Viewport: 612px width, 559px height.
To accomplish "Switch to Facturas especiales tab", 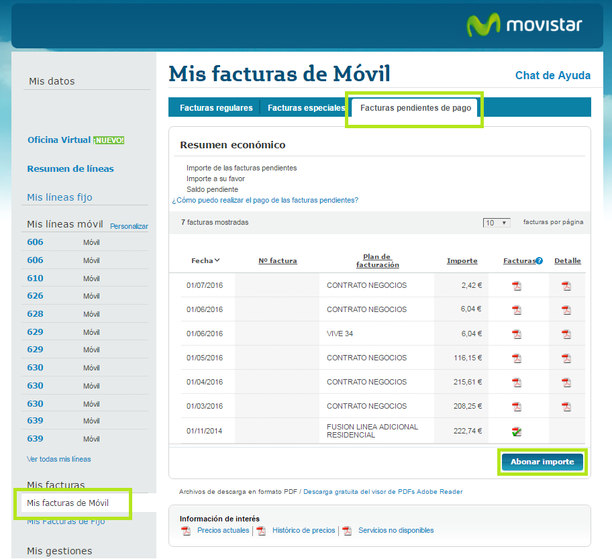I will point(304,107).
